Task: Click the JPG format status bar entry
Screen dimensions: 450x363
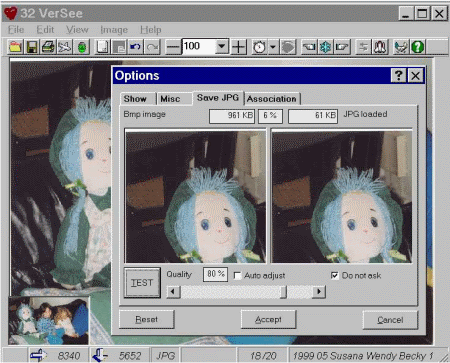Action: pos(166,356)
